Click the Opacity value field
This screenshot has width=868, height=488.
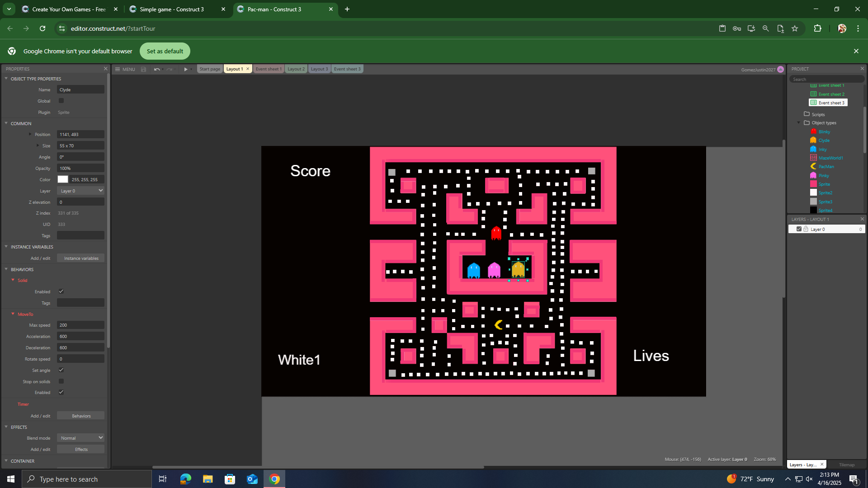point(81,168)
